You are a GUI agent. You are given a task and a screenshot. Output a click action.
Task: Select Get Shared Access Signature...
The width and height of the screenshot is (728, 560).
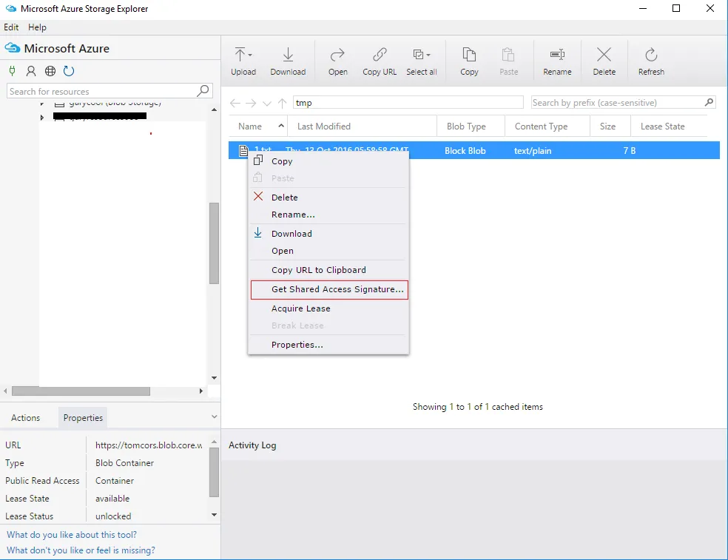coord(329,289)
